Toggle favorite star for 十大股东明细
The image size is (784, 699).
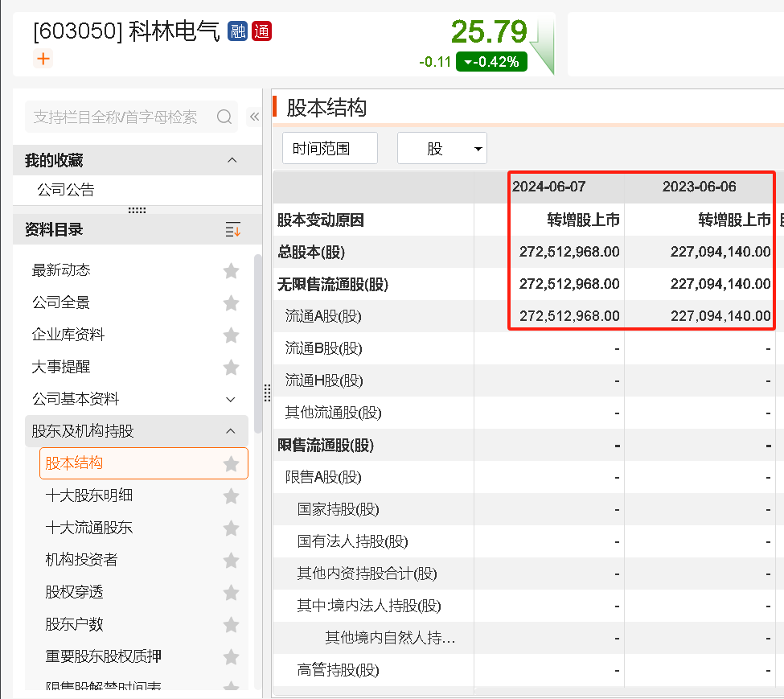pos(231,496)
